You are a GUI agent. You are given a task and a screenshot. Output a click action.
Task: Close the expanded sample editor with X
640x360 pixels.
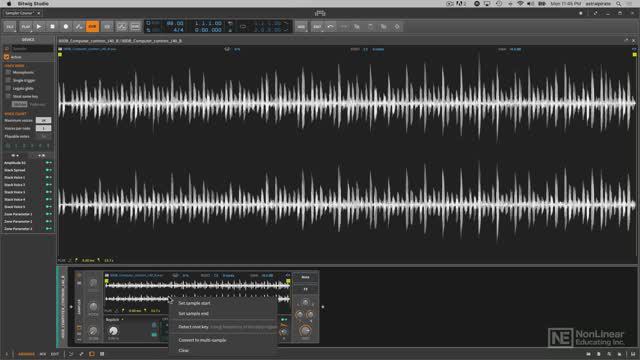[634, 40]
